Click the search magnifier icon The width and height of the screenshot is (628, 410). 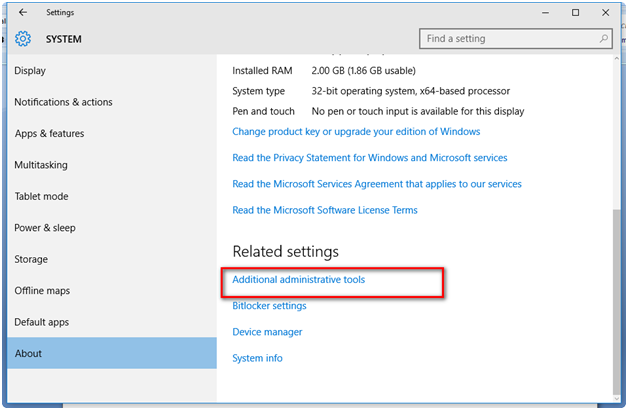[604, 39]
